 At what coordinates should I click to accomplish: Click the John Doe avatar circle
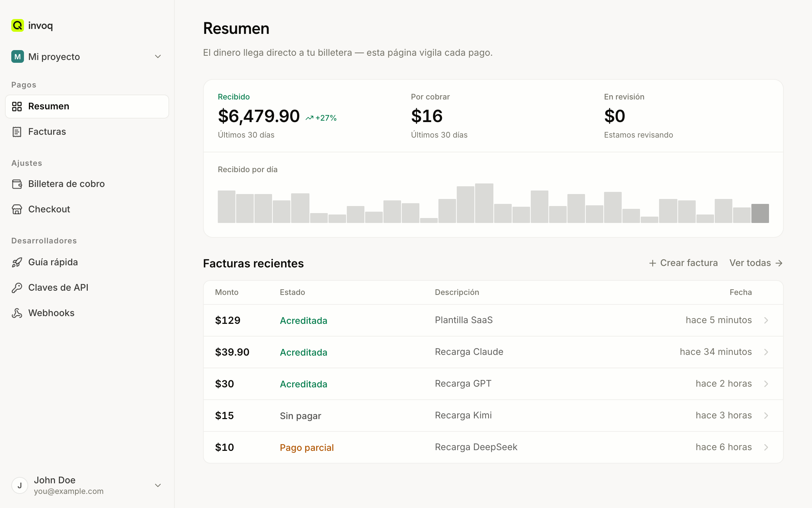pyautogui.click(x=20, y=485)
